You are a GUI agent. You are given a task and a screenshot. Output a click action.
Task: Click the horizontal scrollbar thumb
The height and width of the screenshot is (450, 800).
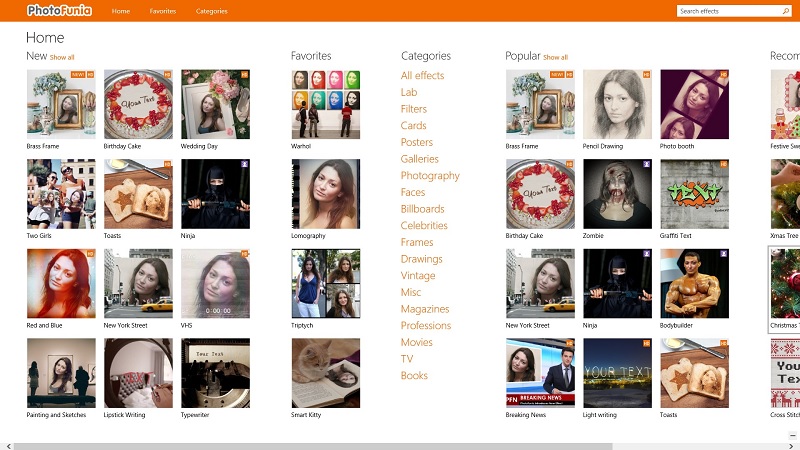tap(313, 446)
